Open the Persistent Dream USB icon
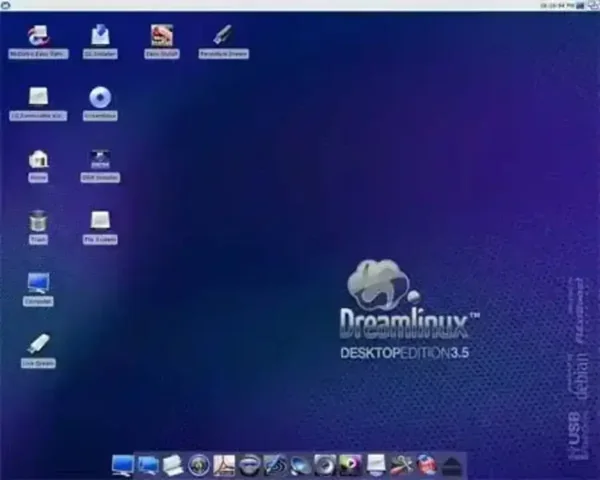The width and height of the screenshot is (600, 480). 223,35
